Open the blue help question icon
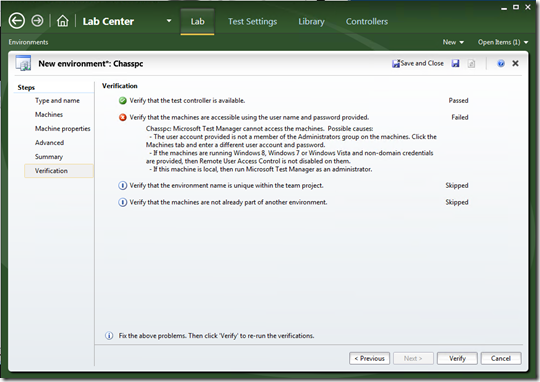 (x=501, y=63)
